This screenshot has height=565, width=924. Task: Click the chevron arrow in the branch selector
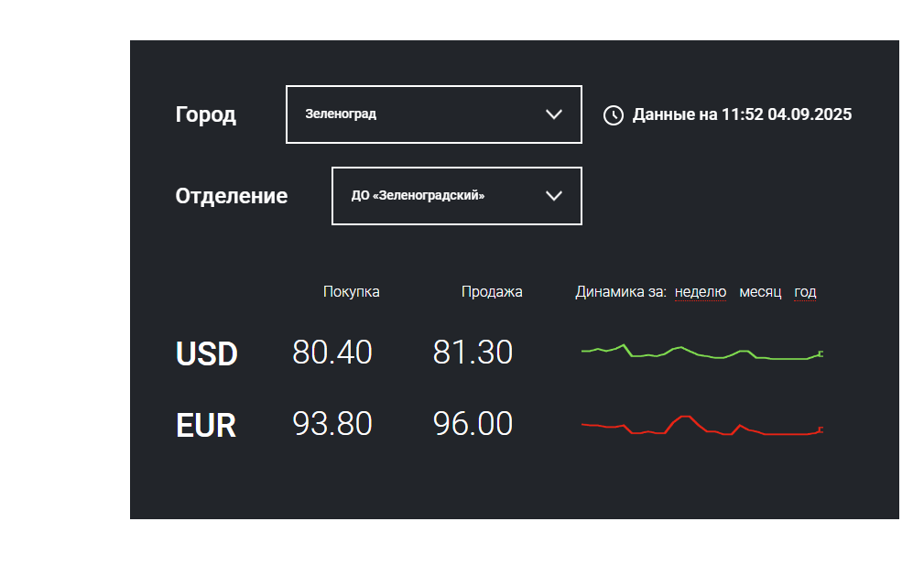pyautogui.click(x=553, y=196)
